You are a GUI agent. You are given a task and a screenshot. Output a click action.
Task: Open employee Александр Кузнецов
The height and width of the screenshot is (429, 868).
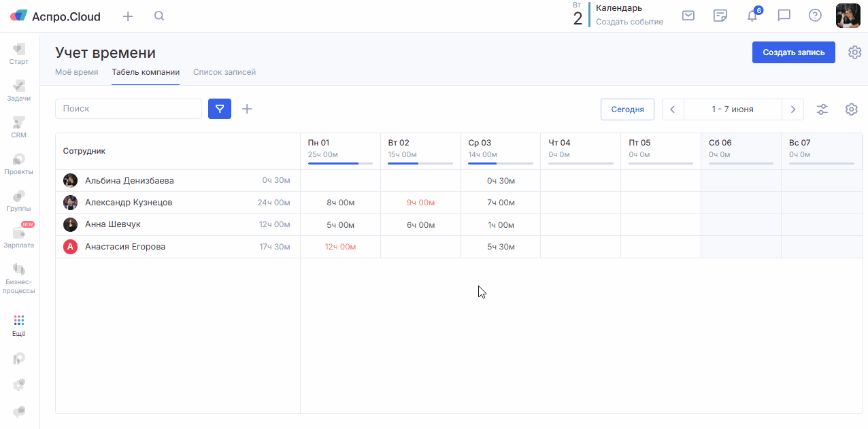pos(129,203)
